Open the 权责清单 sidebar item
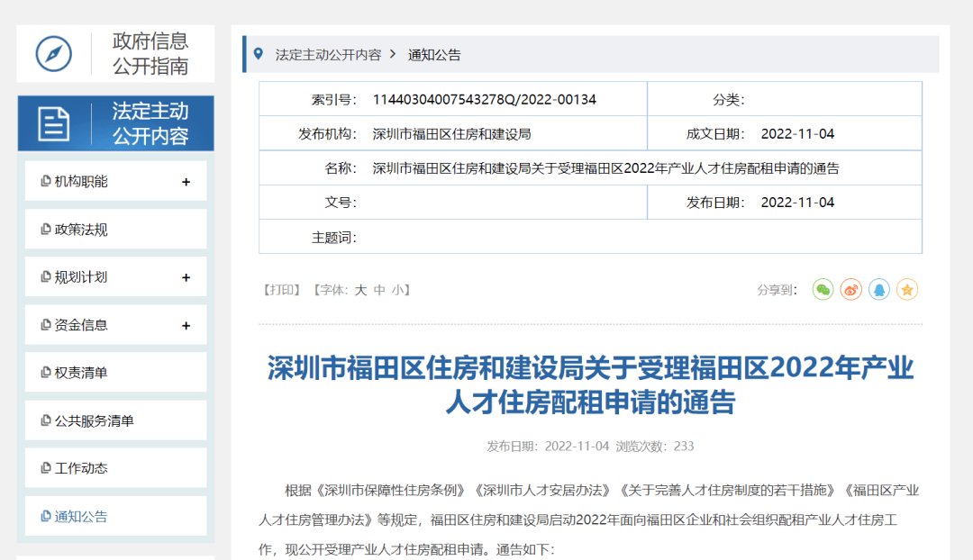973x560 pixels. click(115, 373)
